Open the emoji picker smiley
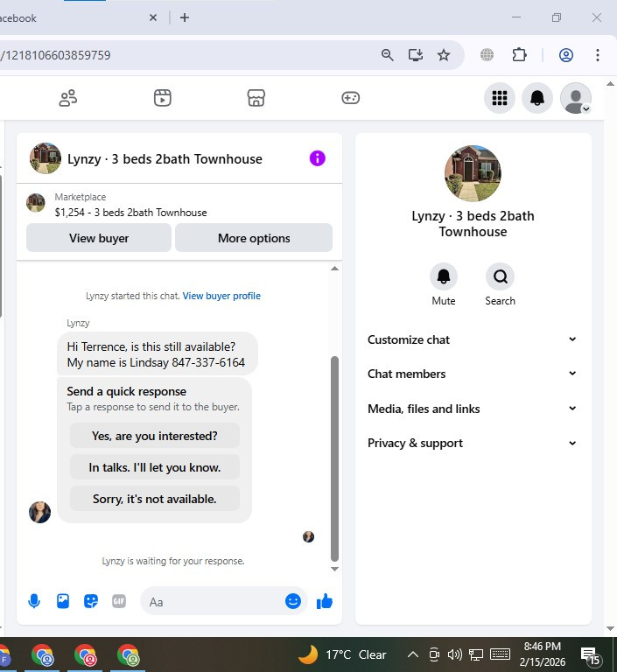The width and height of the screenshot is (617, 672). coord(293,601)
